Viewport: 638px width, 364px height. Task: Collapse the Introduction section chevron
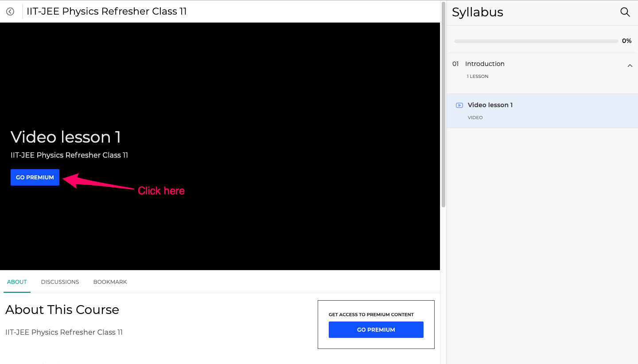630,66
